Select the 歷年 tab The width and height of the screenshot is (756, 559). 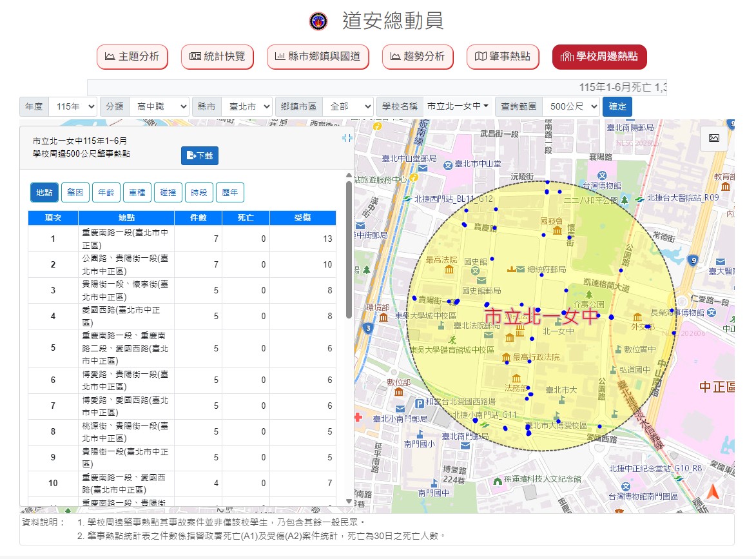click(x=229, y=192)
